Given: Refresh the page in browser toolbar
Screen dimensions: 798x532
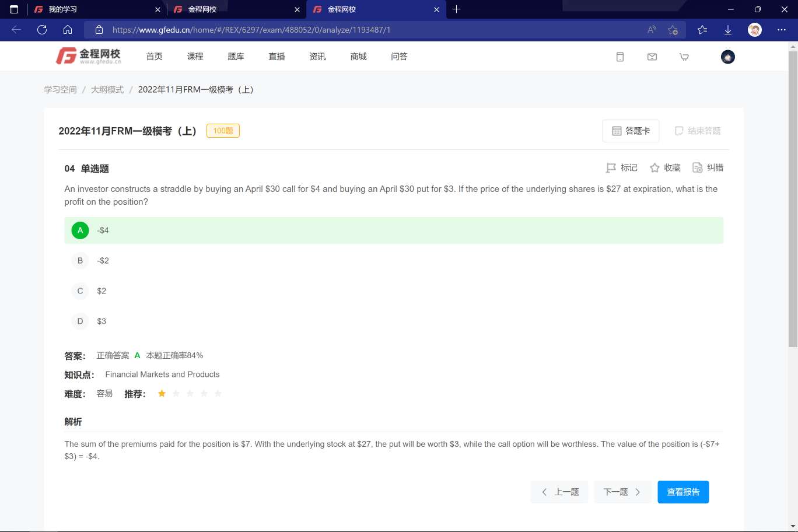Looking at the screenshot, I should pyautogui.click(x=42, y=30).
